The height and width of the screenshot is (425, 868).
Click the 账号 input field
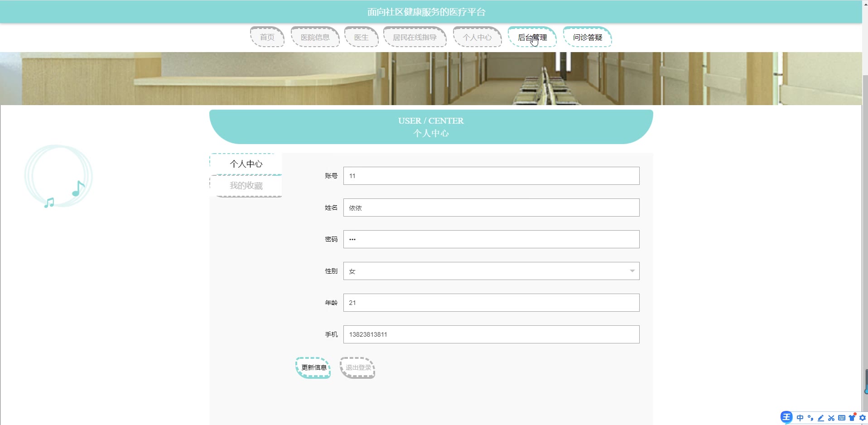492,176
